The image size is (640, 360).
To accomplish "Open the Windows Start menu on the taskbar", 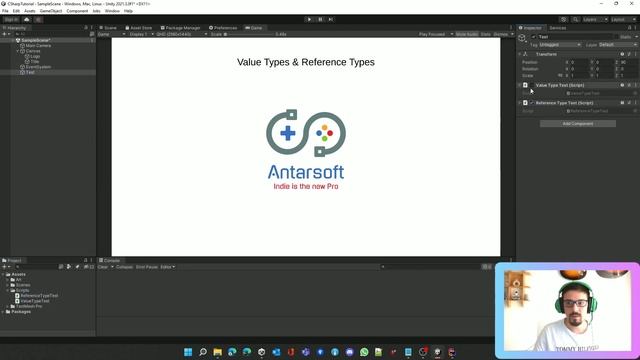I will click(x=188, y=352).
